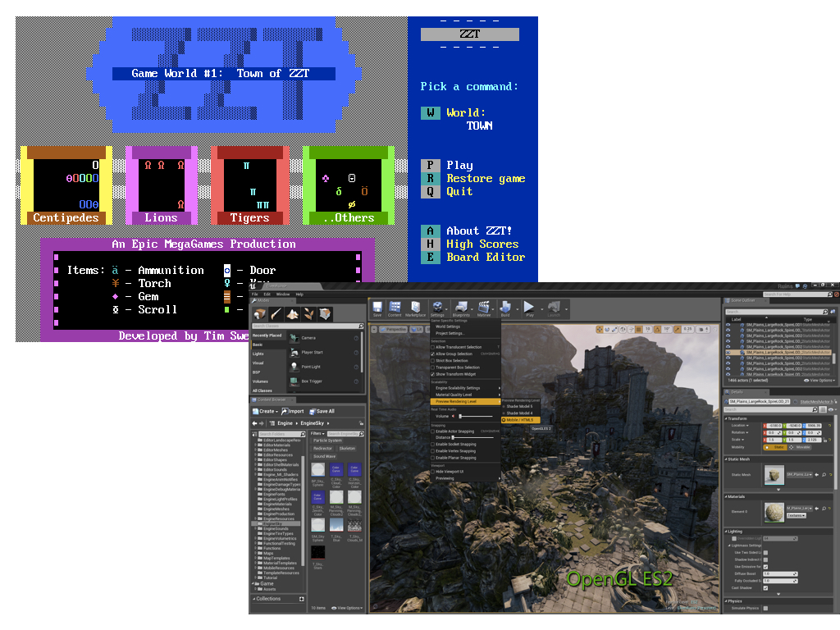Adjust the Real Time Audio volume slider
Image resolution: width=840 pixels, height=630 pixels.
pyautogui.click(x=459, y=417)
